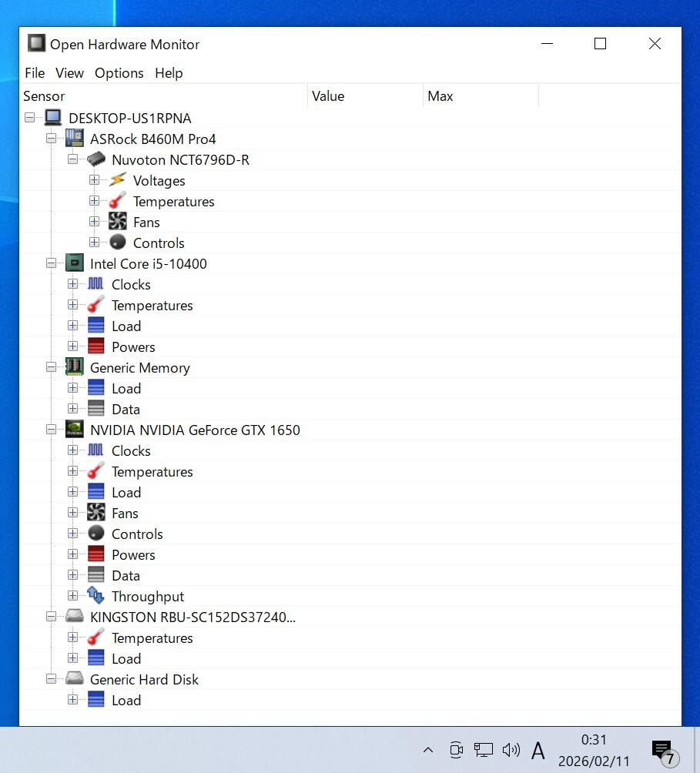Click the red Powers icon under NVIDIA
The height and width of the screenshot is (773, 700).
pyautogui.click(x=96, y=554)
